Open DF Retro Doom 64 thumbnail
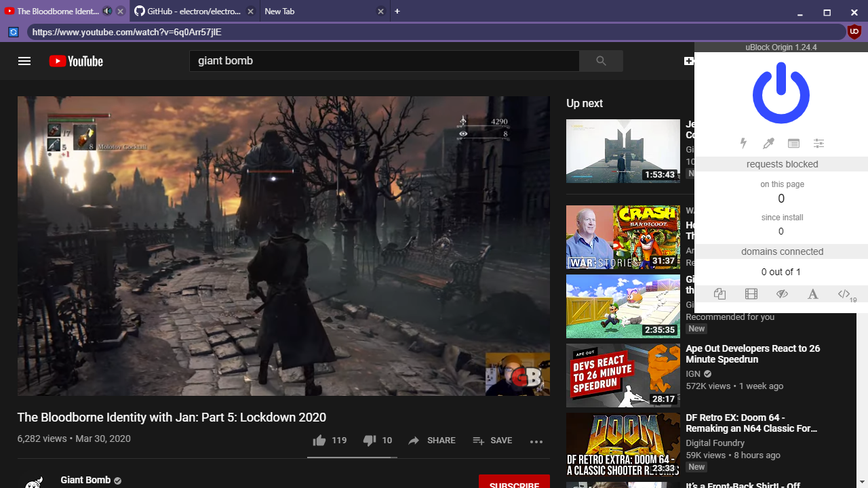This screenshot has width=868, height=488. [x=623, y=445]
